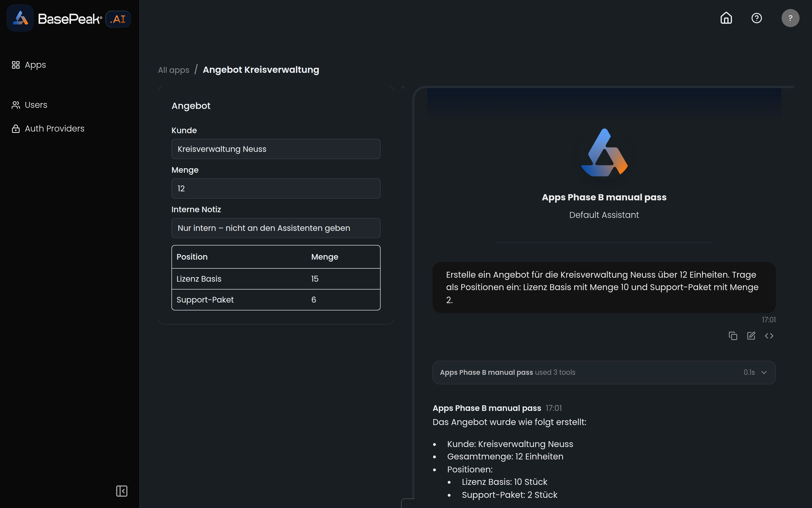Click 'Support-Paket: 2 Stück' bullet
This screenshot has height=508, width=812.
point(509,495)
